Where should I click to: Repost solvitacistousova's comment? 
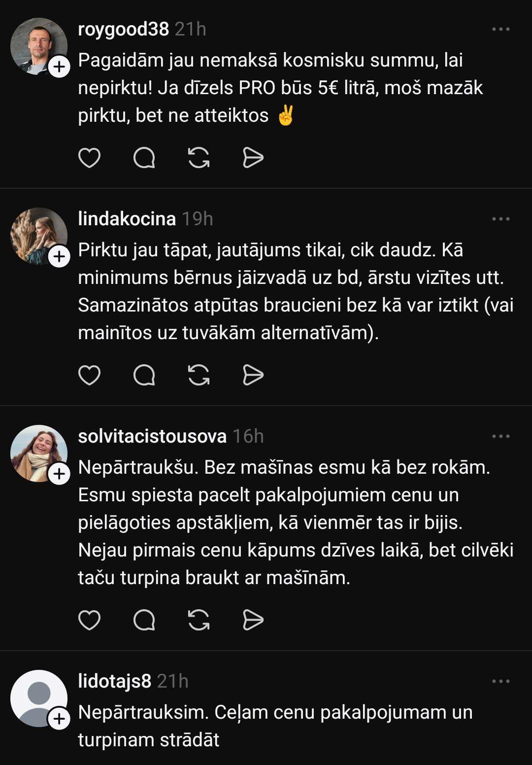tap(199, 620)
